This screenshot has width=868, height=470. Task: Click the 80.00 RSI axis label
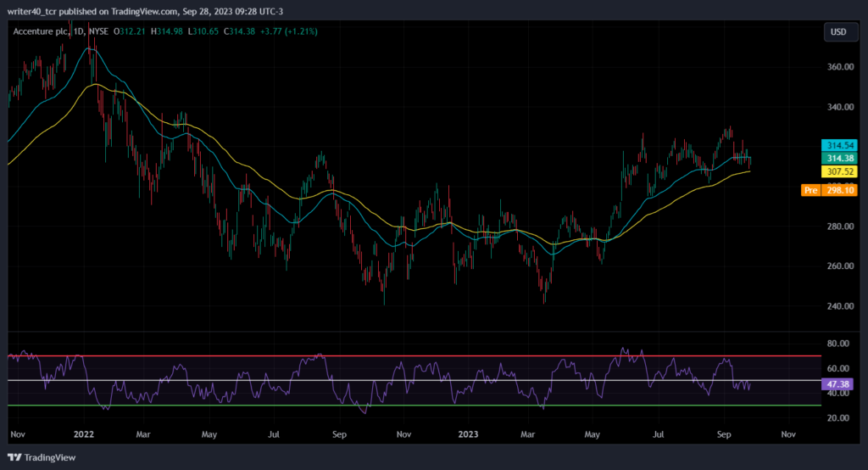tap(838, 344)
